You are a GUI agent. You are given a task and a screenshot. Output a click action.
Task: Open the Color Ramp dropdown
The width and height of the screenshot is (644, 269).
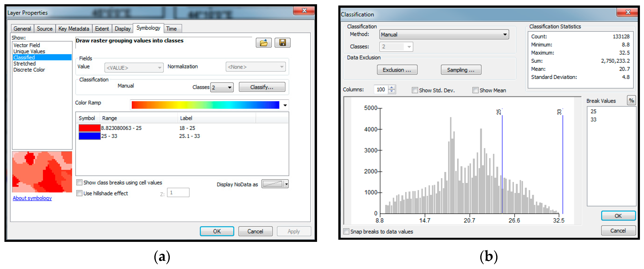click(285, 105)
